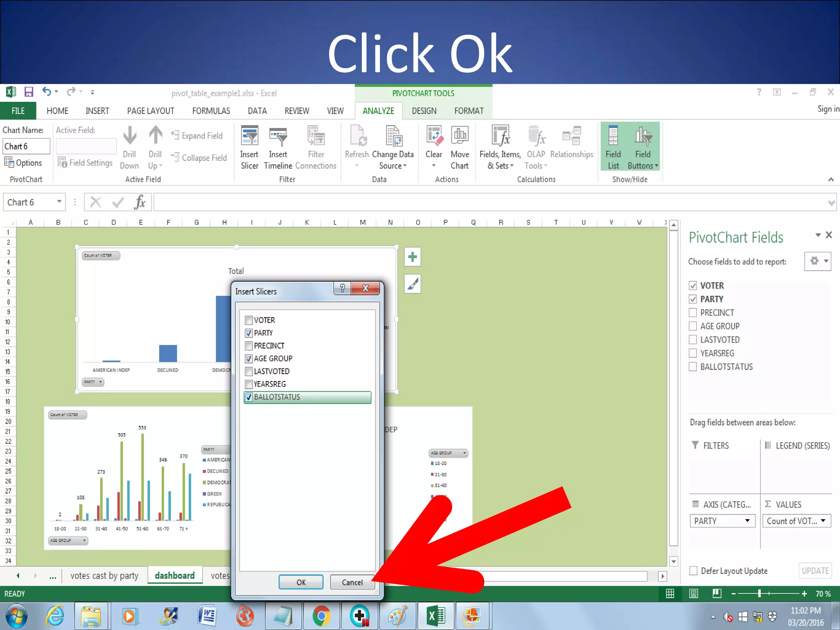
Task: Expand the formula bar
Action: coord(831,203)
